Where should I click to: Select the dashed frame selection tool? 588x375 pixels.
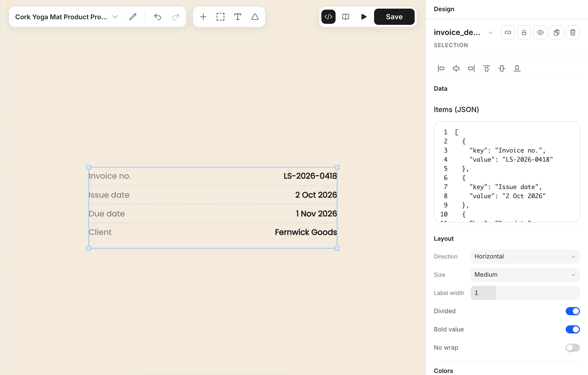(x=220, y=17)
